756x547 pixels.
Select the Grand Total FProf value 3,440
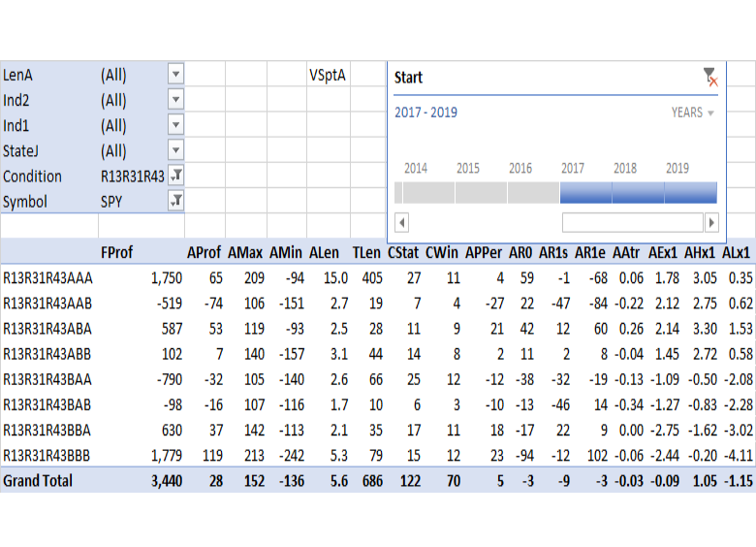point(167,481)
